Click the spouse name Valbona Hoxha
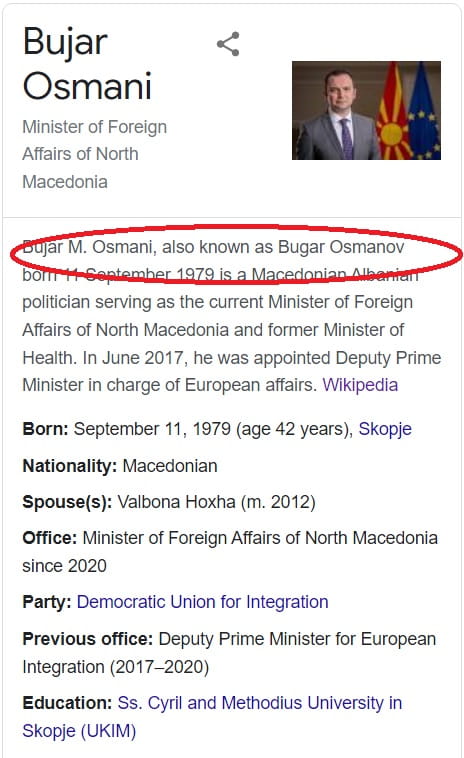Image resolution: width=464 pixels, height=758 pixels. click(x=176, y=502)
